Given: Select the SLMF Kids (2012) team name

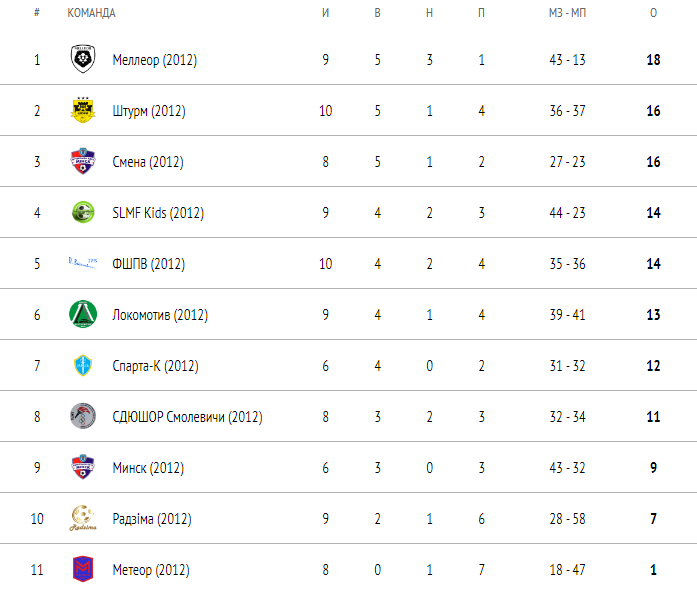Looking at the screenshot, I should pos(158,213).
